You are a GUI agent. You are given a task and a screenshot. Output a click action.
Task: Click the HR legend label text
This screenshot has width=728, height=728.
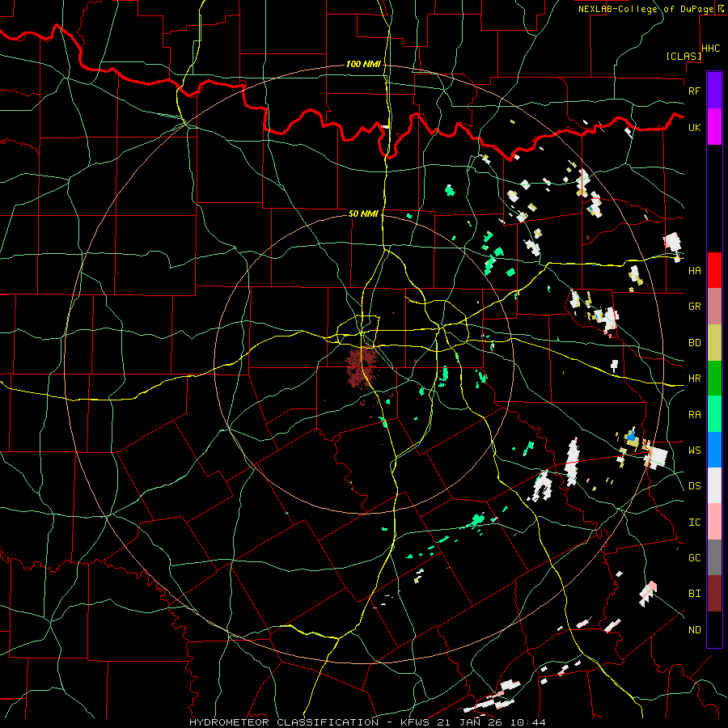tap(694, 379)
